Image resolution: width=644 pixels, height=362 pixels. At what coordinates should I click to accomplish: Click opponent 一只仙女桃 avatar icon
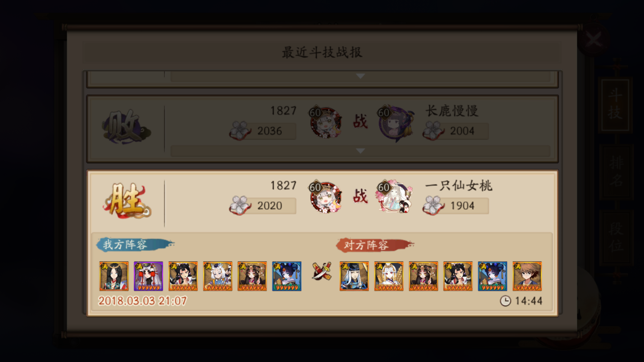[394, 197]
